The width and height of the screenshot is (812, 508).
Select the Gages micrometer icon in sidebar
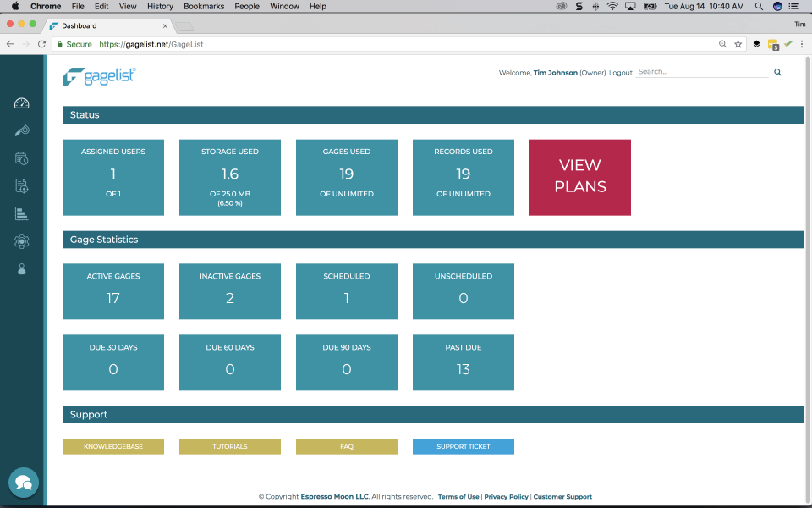pyautogui.click(x=21, y=130)
